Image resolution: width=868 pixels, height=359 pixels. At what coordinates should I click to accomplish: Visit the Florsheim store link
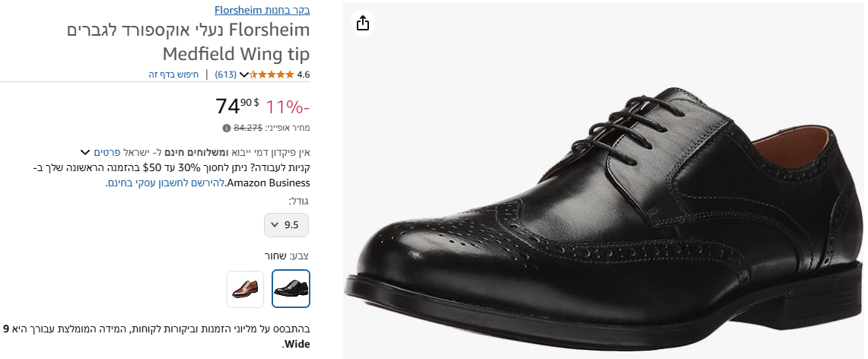pos(262,11)
